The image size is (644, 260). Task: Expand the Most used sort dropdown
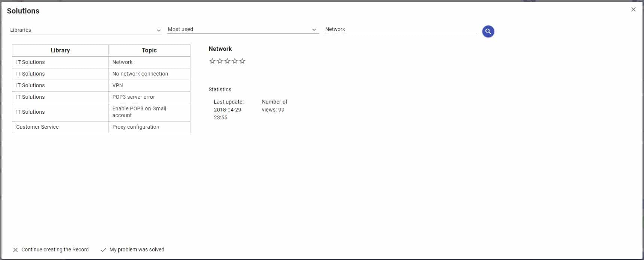click(242, 30)
